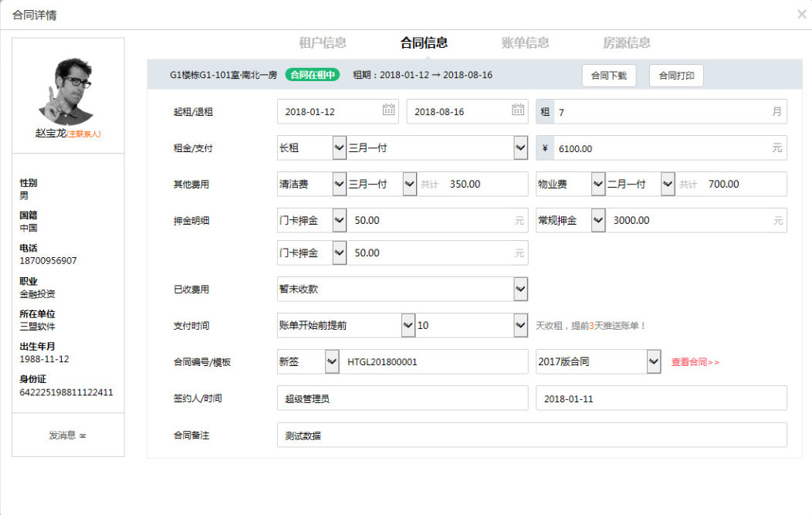The width and height of the screenshot is (812, 515).
Task: Click envelope icon beside 发消息
Action: (83, 436)
